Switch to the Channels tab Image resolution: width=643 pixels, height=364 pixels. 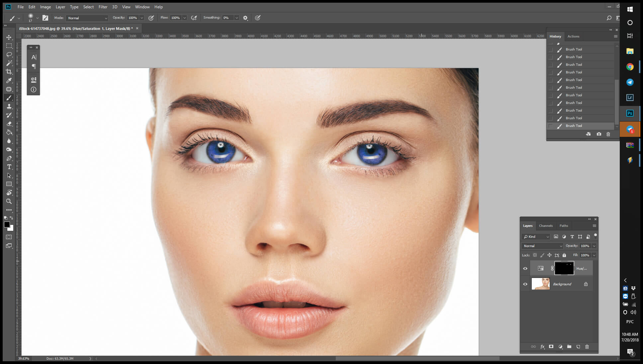click(x=546, y=226)
